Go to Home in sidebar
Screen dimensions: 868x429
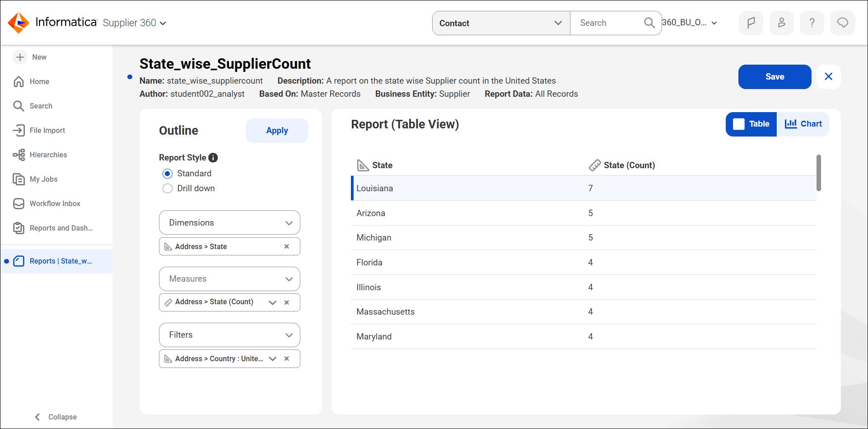(39, 81)
